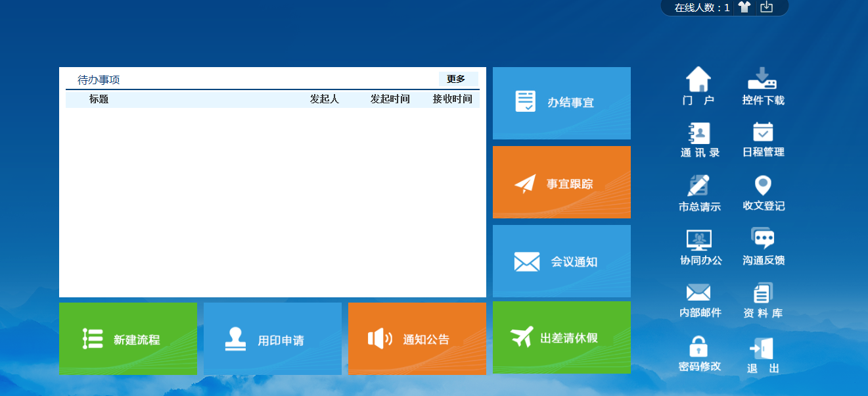Open 控件下载 download icon
This screenshot has width=868, height=396.
click(x=762, y=79)
